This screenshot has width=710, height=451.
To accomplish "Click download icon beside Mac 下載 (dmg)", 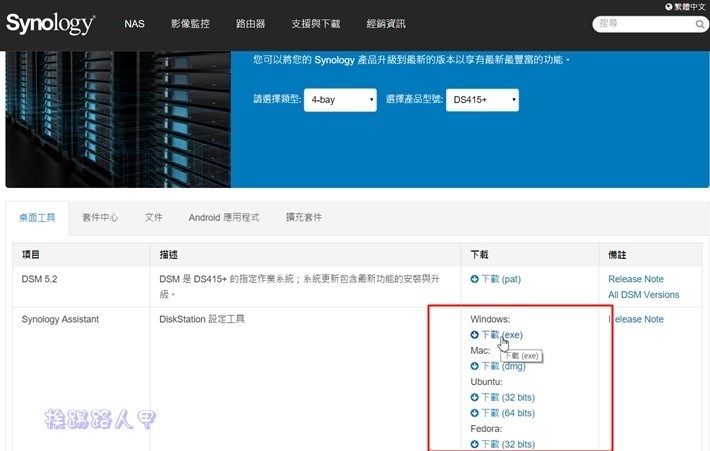I will point(474,366).
